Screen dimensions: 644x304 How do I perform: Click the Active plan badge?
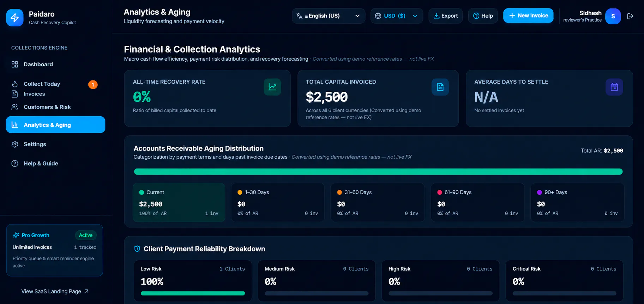click(86, 235)
